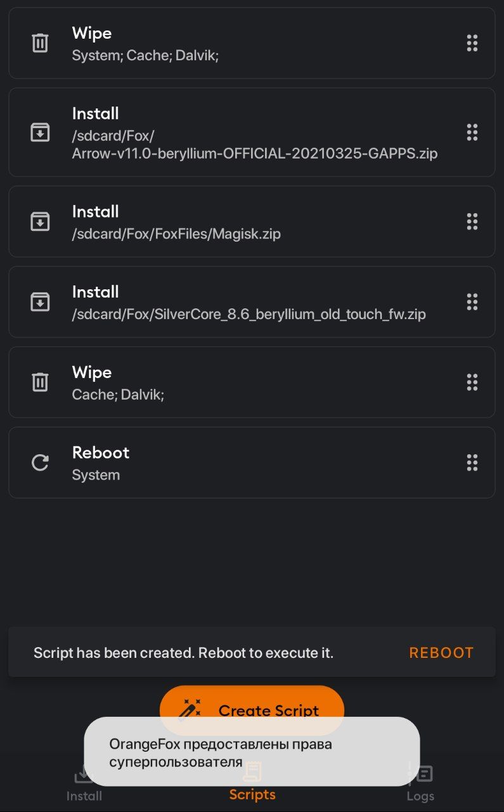Click the orange REBOOT snackbar action
Screen dimensions: 504x812
(x=441, y=653)
